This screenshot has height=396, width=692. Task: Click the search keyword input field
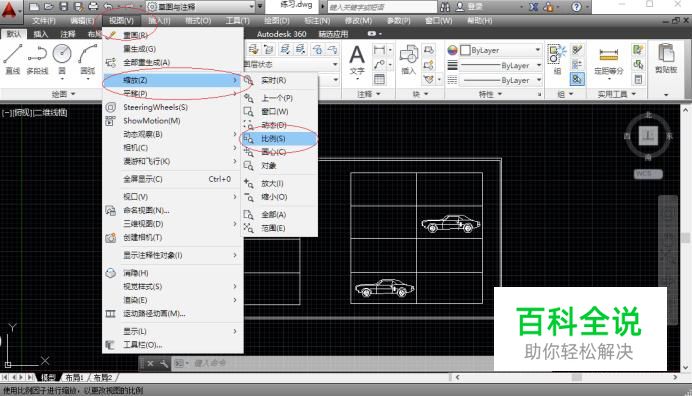point(382,7)
